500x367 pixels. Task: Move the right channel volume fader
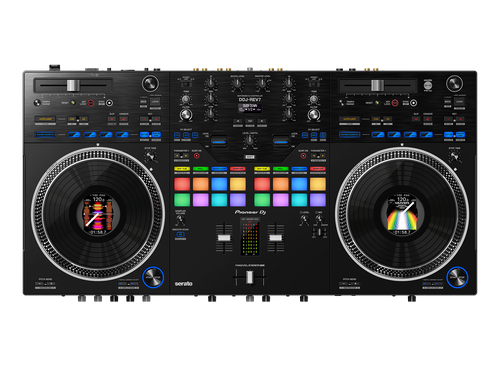[276, 238]
